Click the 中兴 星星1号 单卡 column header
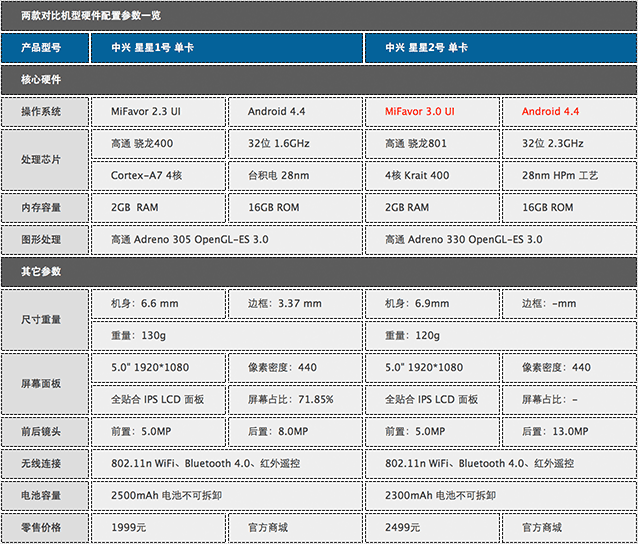 (x=227, y=48)
